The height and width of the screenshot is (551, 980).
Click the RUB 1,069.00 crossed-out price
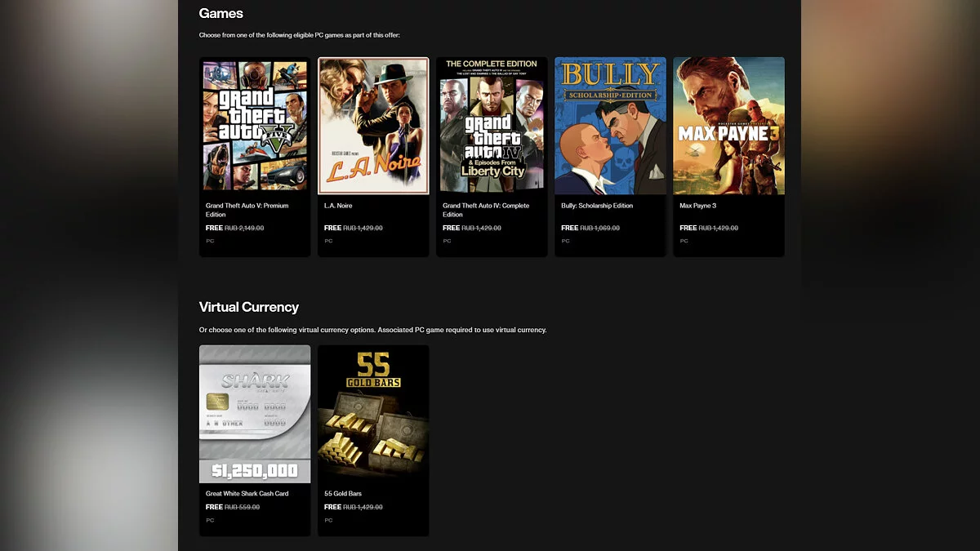coord(599,228)
